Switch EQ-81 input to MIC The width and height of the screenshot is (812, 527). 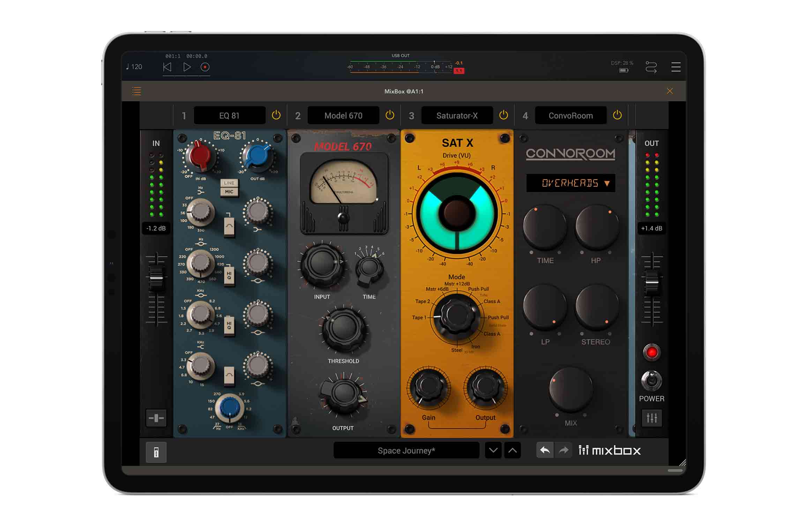(229, 192)
